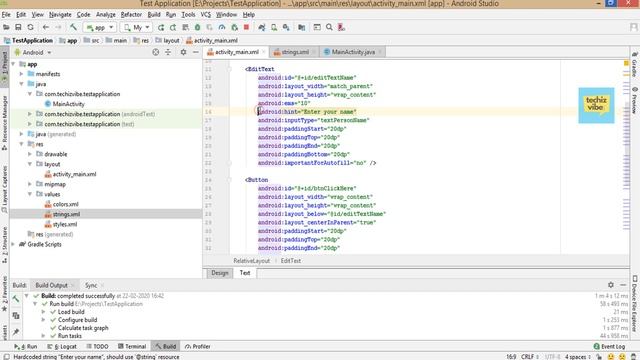Open Build panel settings gear icon
The width and height of the screenshot is (640, 360).
click(x=611, y=285)
